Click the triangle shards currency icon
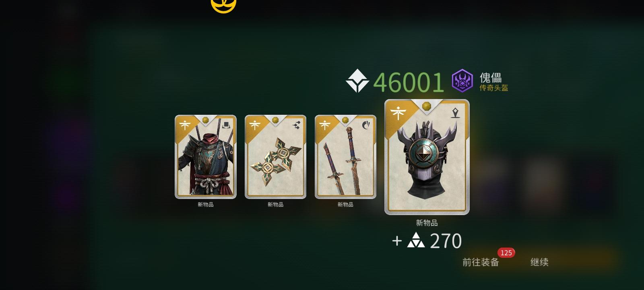644x290 pixels. [416, 240]
